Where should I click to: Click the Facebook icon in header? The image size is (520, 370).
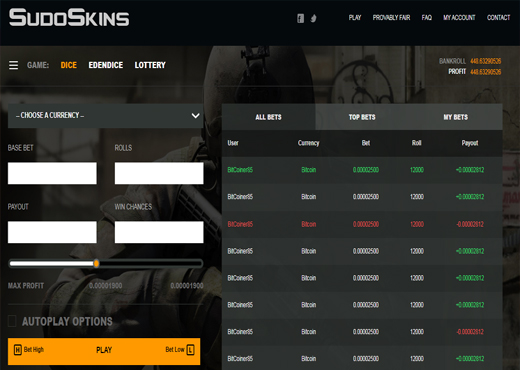pyautogui.click(x=300, y=18)
